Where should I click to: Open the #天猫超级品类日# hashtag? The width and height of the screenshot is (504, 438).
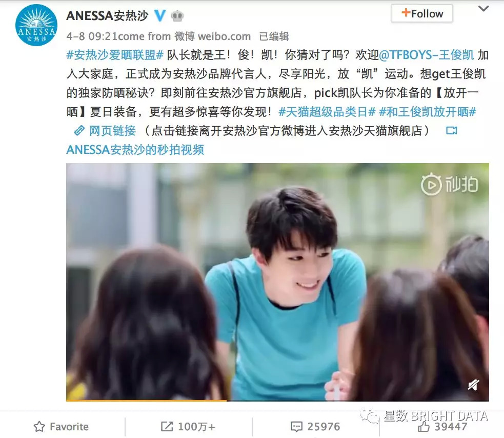click(327, 112)
